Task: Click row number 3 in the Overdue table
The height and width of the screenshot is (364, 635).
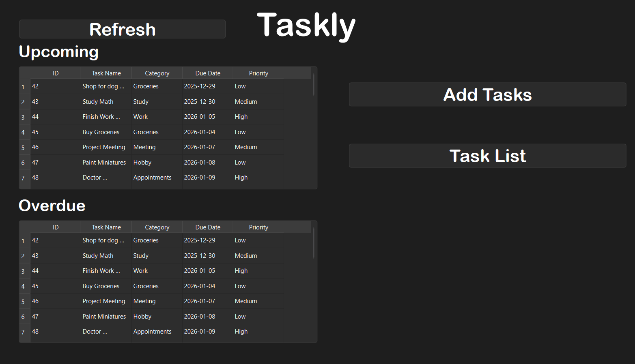Action: pos(24,271)
